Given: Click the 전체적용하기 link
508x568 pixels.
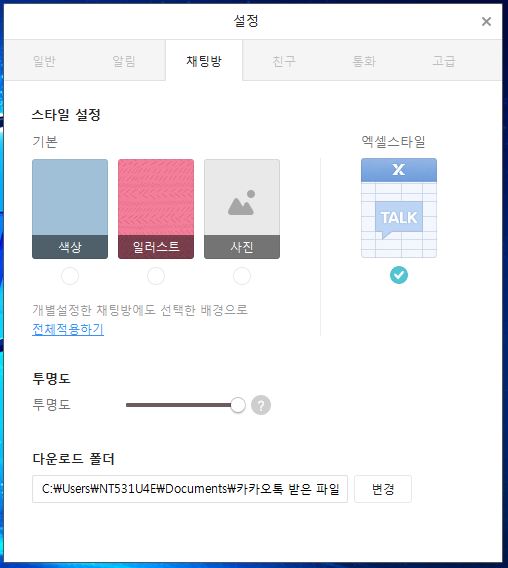Looking at the screenshot, I should click(68, 329).
